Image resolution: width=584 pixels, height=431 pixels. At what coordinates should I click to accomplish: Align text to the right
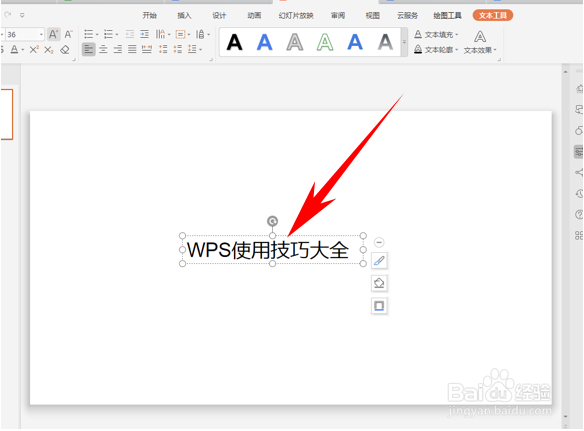coord(118,50)
